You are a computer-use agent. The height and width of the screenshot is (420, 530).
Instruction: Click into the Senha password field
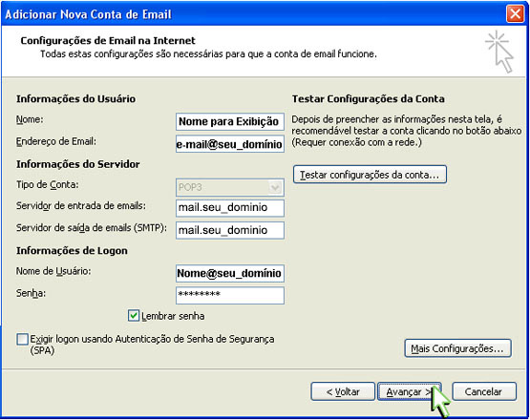coord(230,295)
